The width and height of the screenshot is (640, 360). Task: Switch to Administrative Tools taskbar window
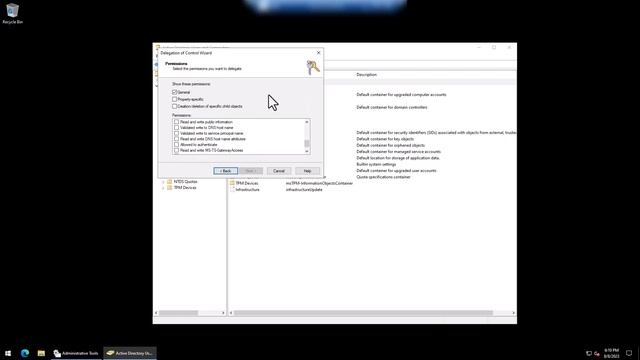coord(76,353)
